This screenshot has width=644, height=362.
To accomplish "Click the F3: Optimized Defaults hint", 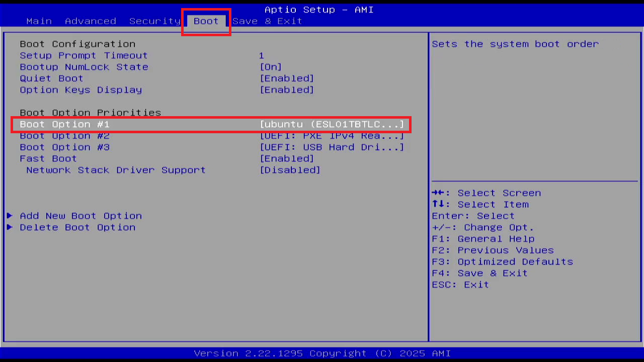I will pyautogui.click(x=502, y=261).
